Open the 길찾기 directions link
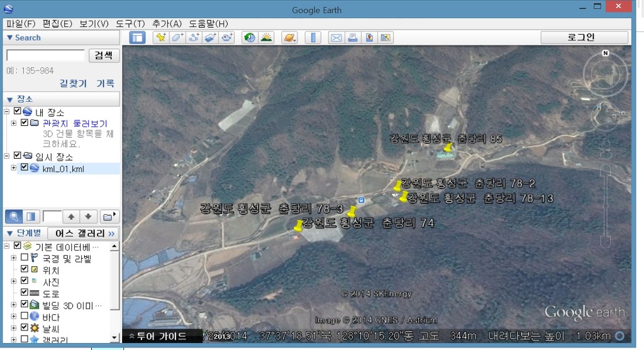 [x=73, y=84]
